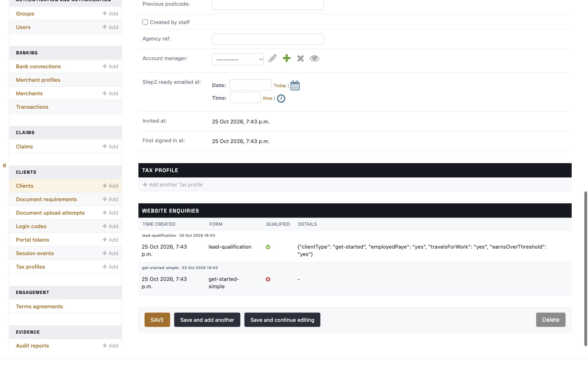Set time with the Now link

coord(267,98)
